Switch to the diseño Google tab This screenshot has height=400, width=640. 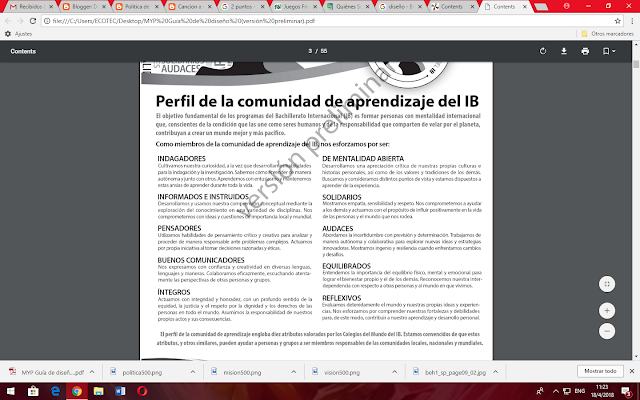click(x=400, y=7)
